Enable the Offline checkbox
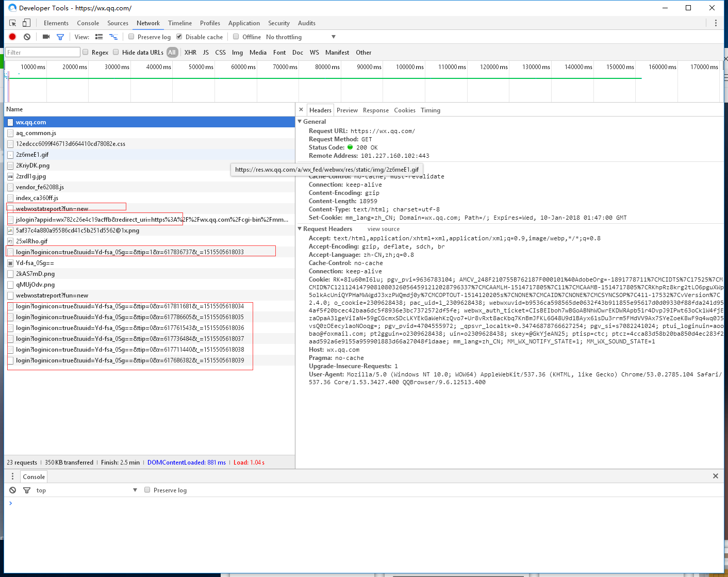The height and width of the screenshot is (577, 728). (236, 37)
